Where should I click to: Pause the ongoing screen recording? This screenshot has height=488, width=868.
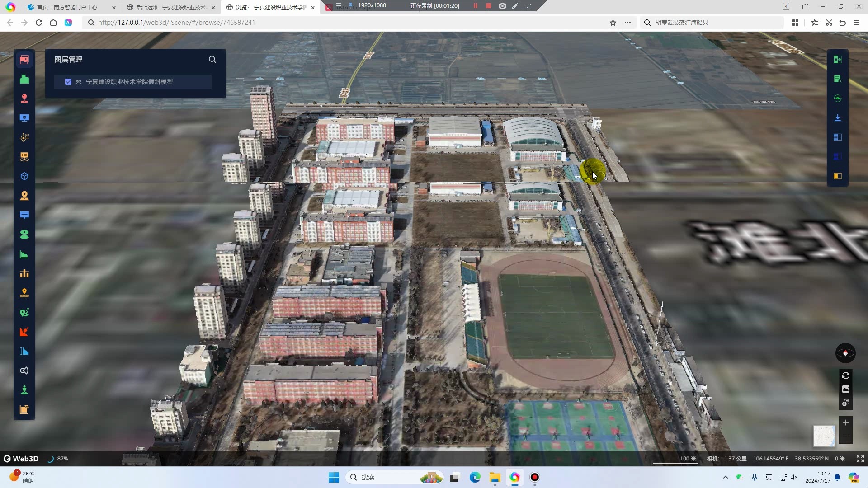[475, 6]
